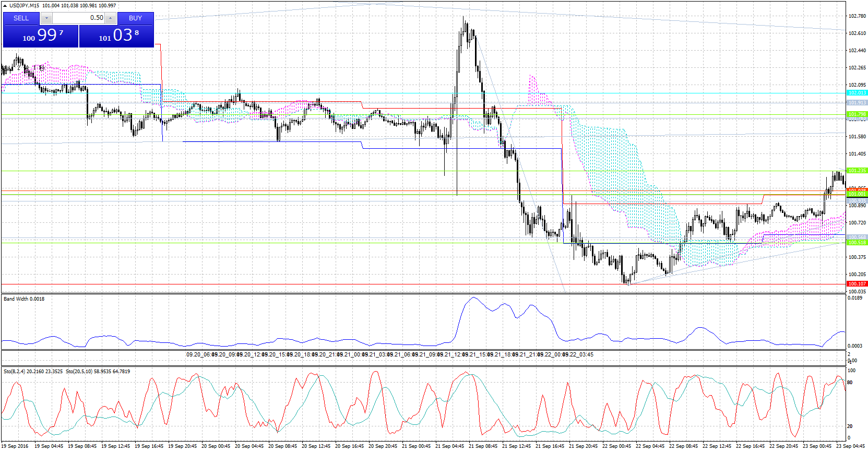This screenshot has width=868, height=452.
Task: Click the 102.780 price scale value
Action: (x=857, y=16)
